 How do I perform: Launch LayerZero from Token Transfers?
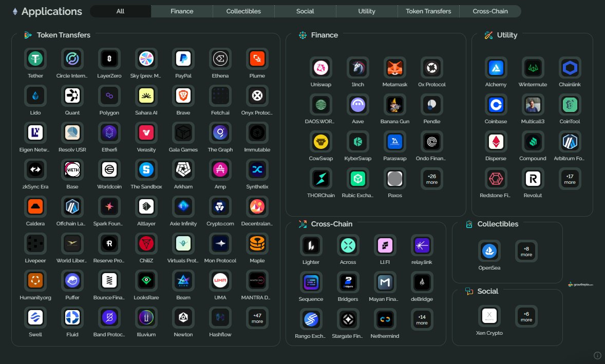pyautogui.click(x=109, y=58)
